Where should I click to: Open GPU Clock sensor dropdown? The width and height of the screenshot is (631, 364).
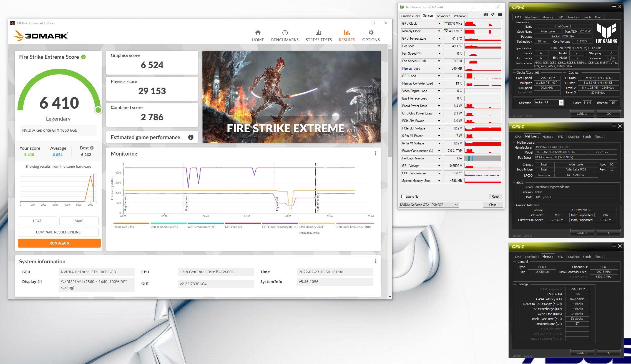point(439,24)
